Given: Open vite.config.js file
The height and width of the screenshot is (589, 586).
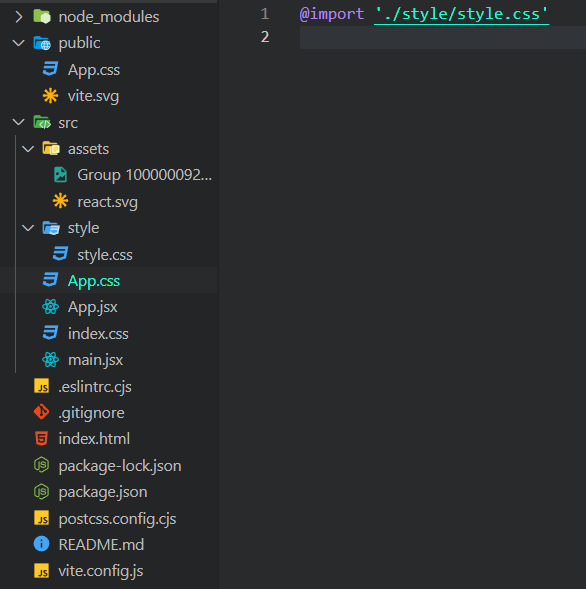Looking at the screenshot, I should point(101,571).
